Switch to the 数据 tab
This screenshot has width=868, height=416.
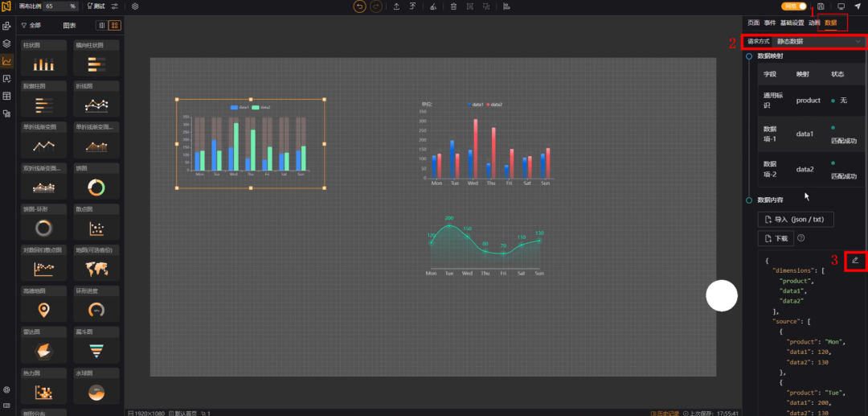[830, 23]
